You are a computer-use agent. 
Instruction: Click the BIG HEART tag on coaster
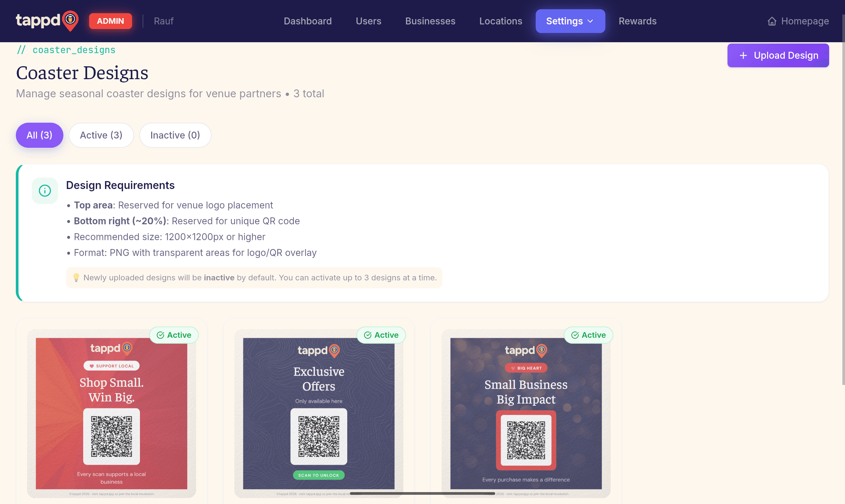[526, 368]
